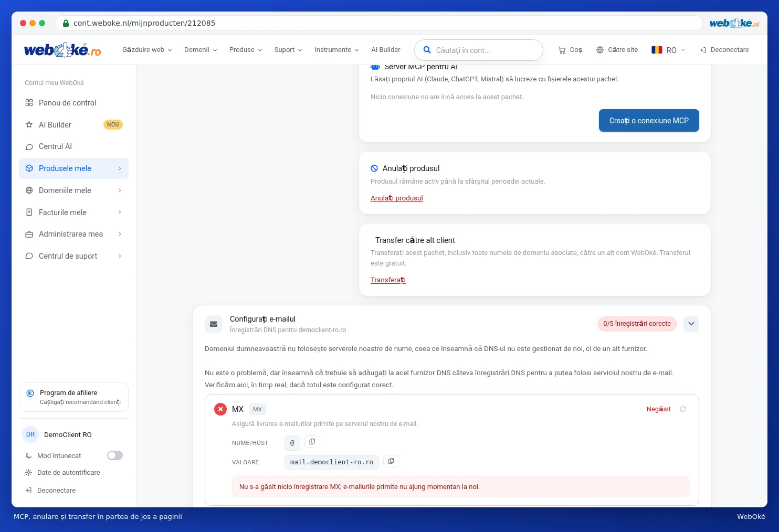
Task: Click the Anulați produsul link
Action: [397, 198]
